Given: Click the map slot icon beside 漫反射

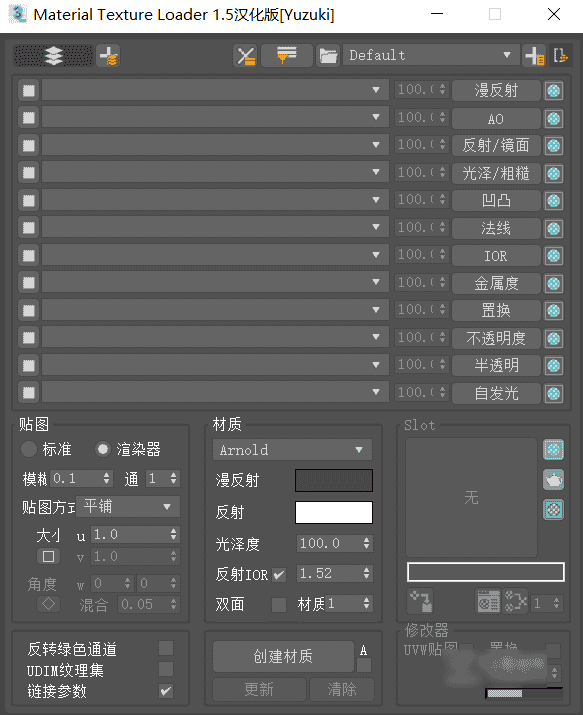Looking at the screenshot, I should 553,91.
